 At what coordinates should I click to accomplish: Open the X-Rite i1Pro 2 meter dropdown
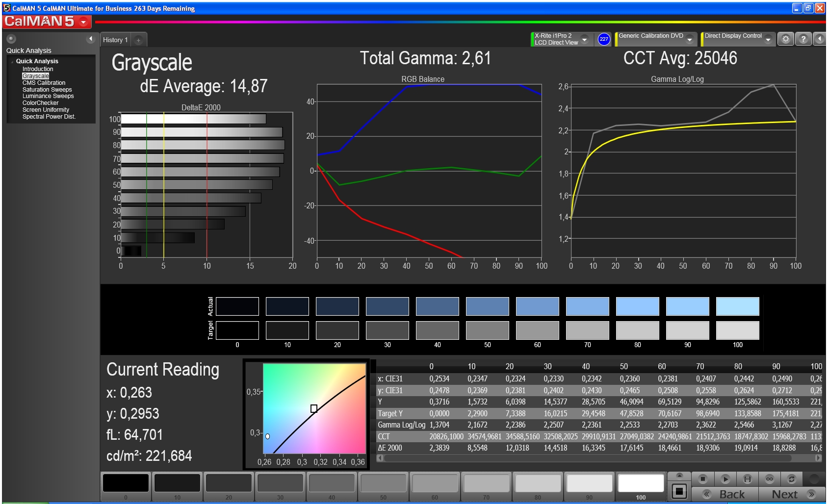click(x=584, y=39)
